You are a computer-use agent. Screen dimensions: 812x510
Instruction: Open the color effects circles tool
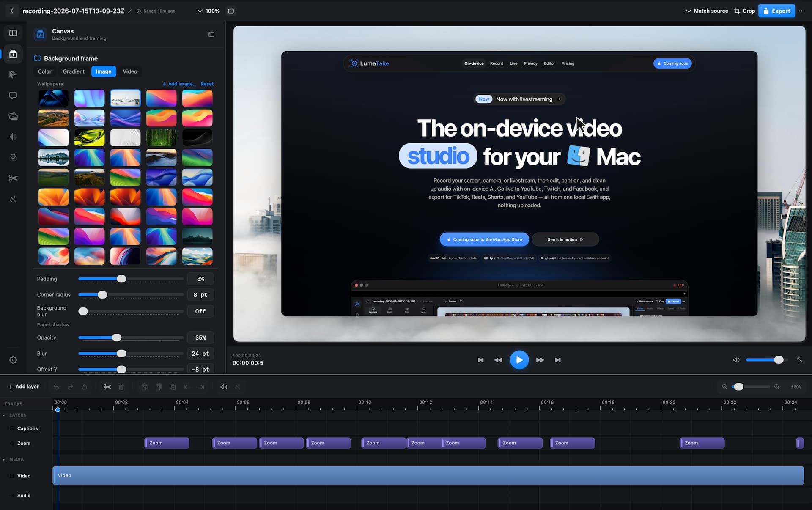[x=13, y=157]
